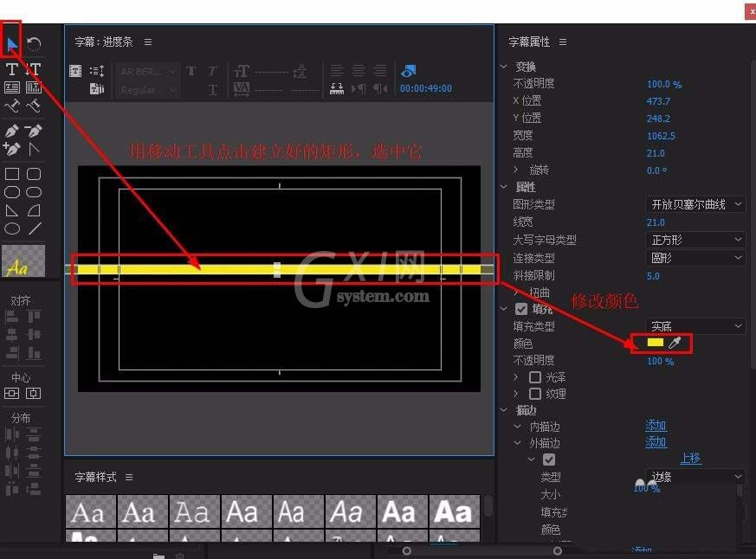756x559 pixels.
Task: Select the yellow rectangle on the canvas
Action: [279, 269]
